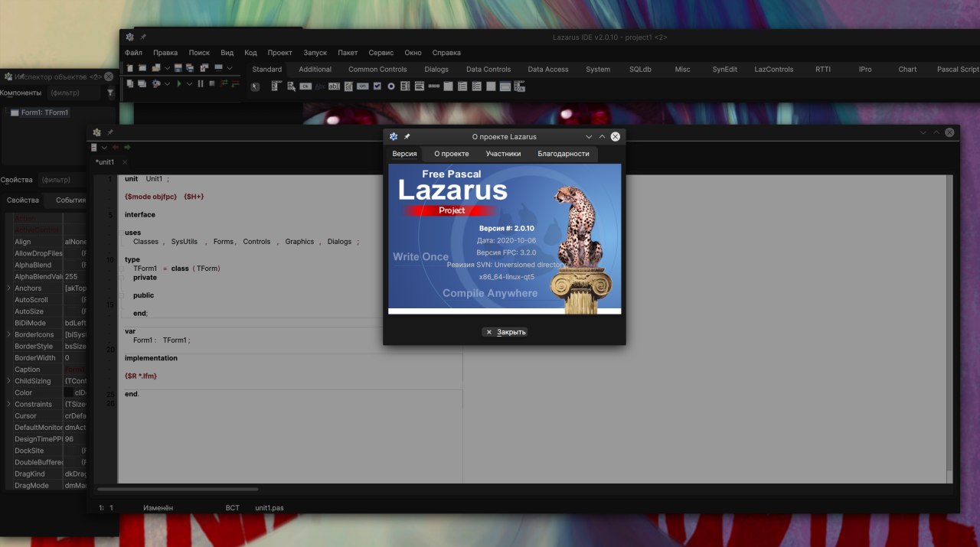Open the Проект menu

pyautogui.click(x=279, y=53)
